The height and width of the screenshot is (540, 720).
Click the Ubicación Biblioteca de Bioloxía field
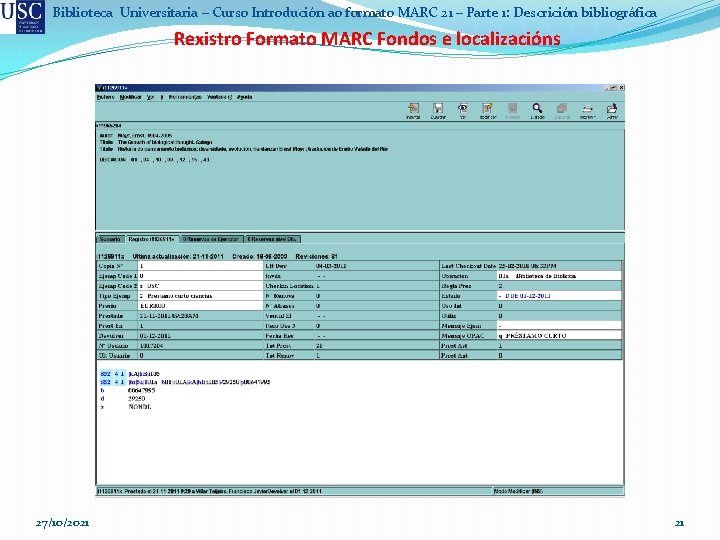pyautogui.click(x=560, y=276)
